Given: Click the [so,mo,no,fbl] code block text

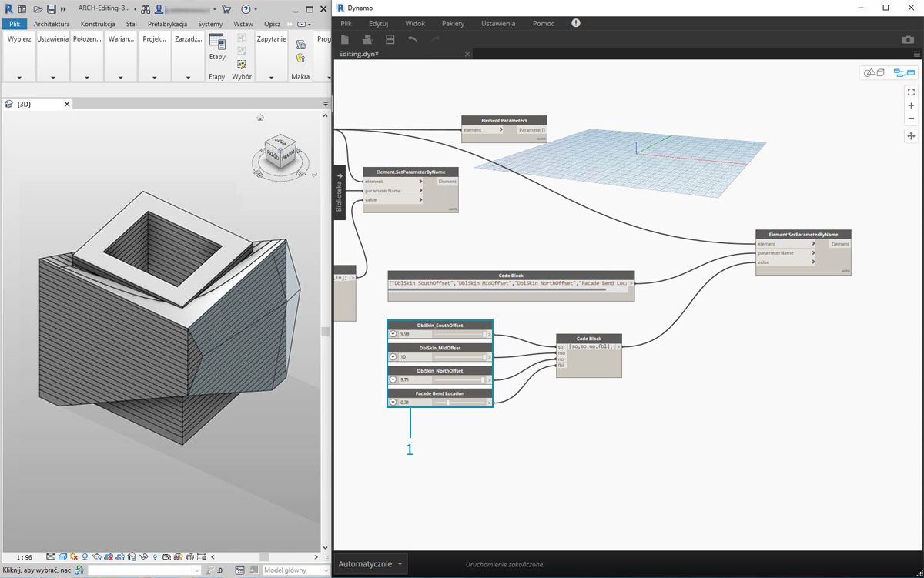Looking at the screenshot, I should click(x=591, y=346).
